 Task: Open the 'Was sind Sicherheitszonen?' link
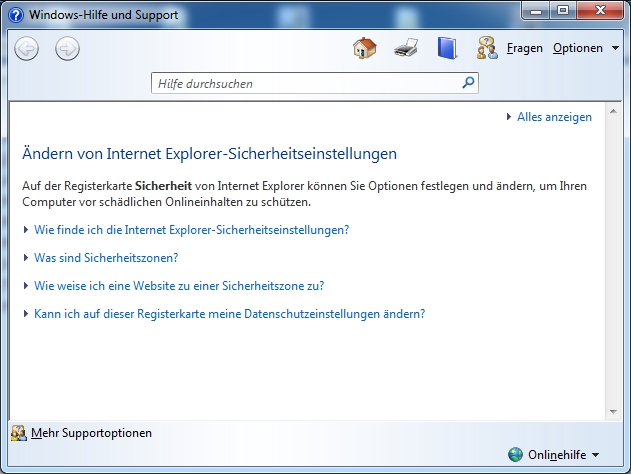point(106,258)
